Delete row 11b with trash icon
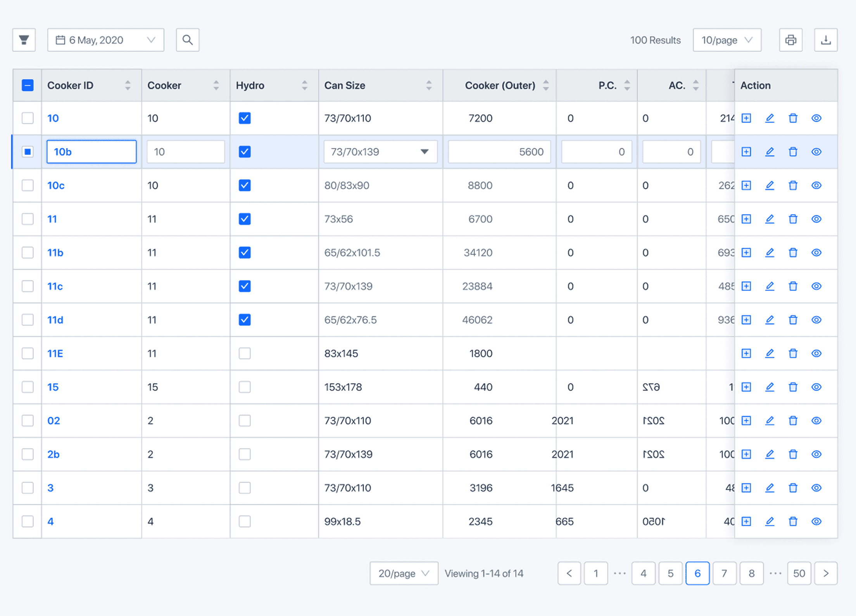The height and width of the screenshot is (616, 856). [793, 253]
